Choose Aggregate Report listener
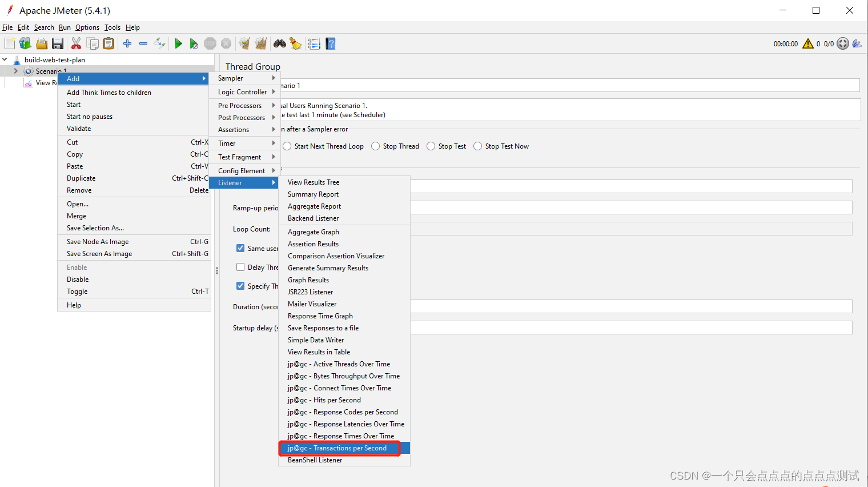Image resolution: width=868 pixels, height=487 pixels. pos(344,206)
